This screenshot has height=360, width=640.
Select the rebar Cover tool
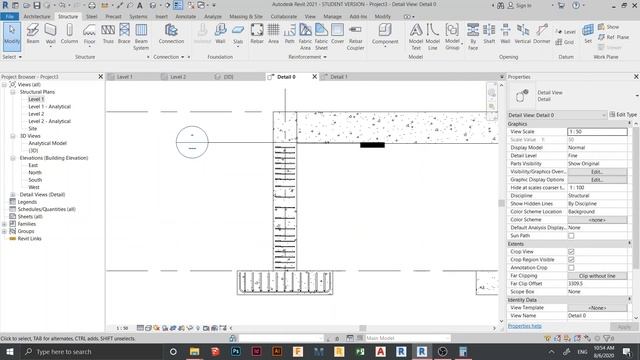pos(337,33)
